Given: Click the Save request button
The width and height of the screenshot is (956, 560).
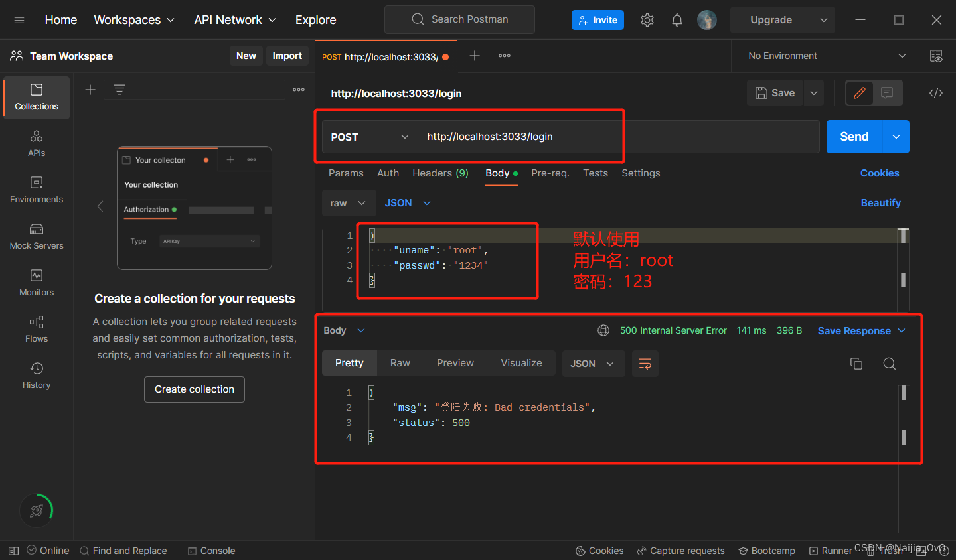Looking at the screenshot, I should pyautogui.click(x=775, y=93).
